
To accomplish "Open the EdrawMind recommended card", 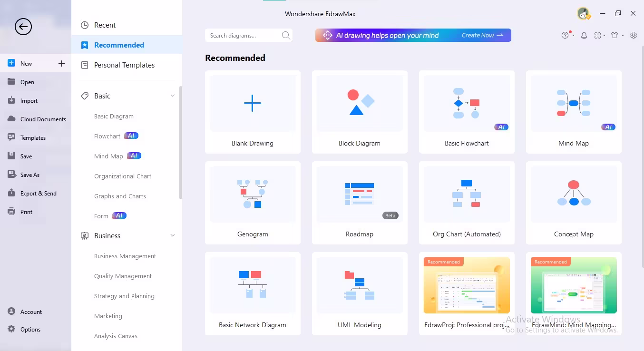I will (574, 294).
